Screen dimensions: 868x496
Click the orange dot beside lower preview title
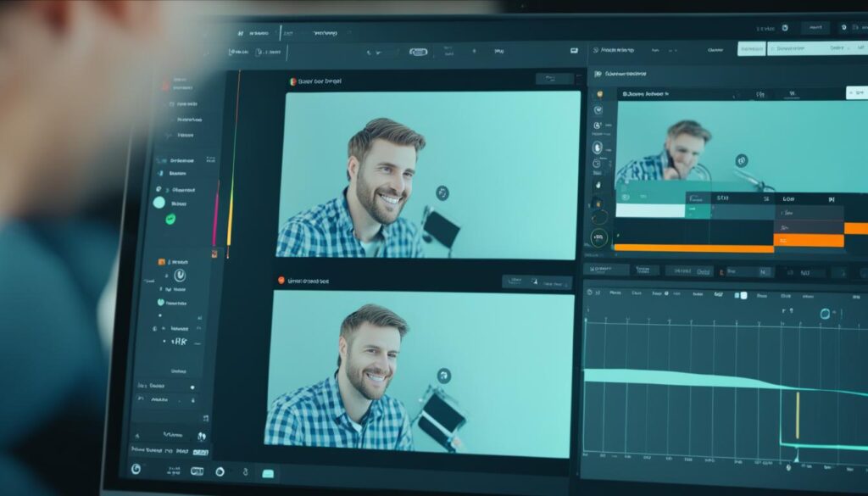pyautogui.click(x=281, y=281)
